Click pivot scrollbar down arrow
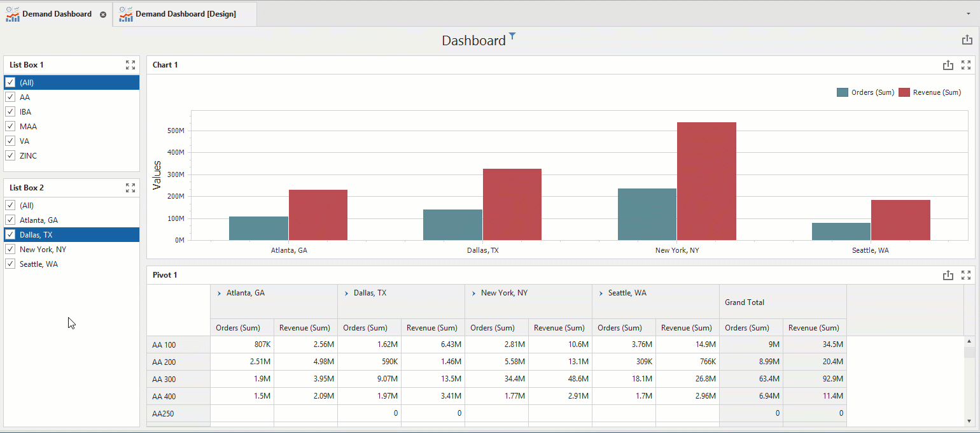The image size is (980, 433). (x=969, y=421)
